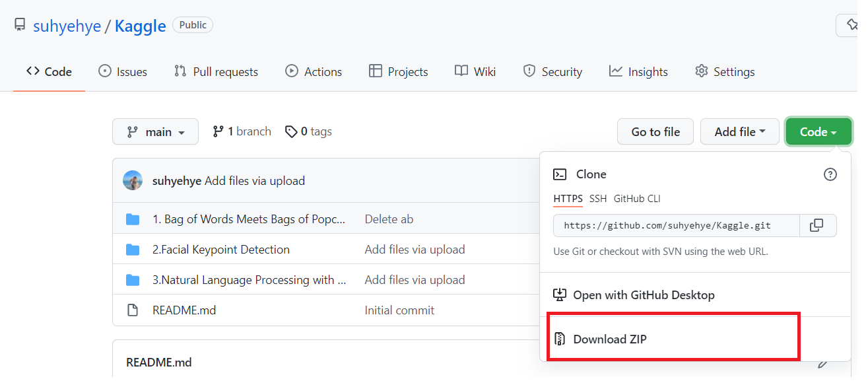Open the Wiki tab
This screenshot has width=868, height=385.
[475, 71]
